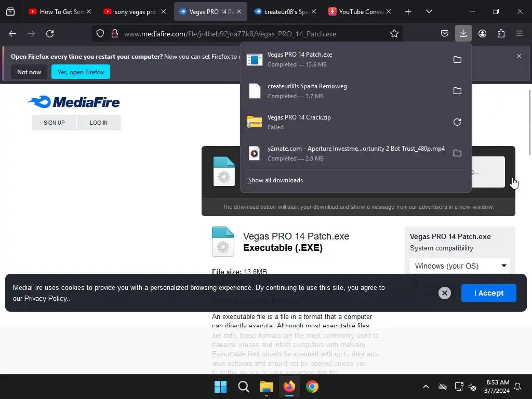List all tabs with chevron dropdown

tap(429, 11)
